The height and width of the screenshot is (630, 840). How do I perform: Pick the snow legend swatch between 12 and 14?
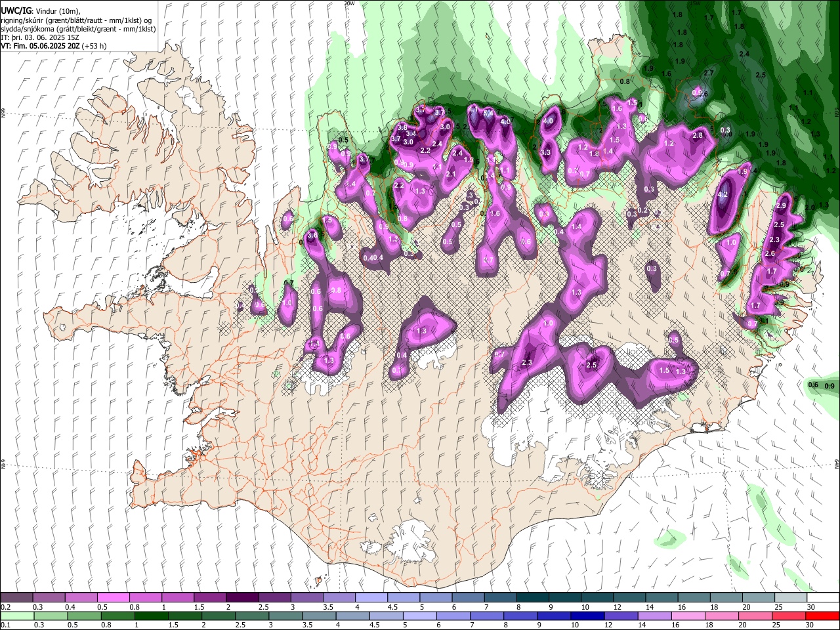pos(629,598)
